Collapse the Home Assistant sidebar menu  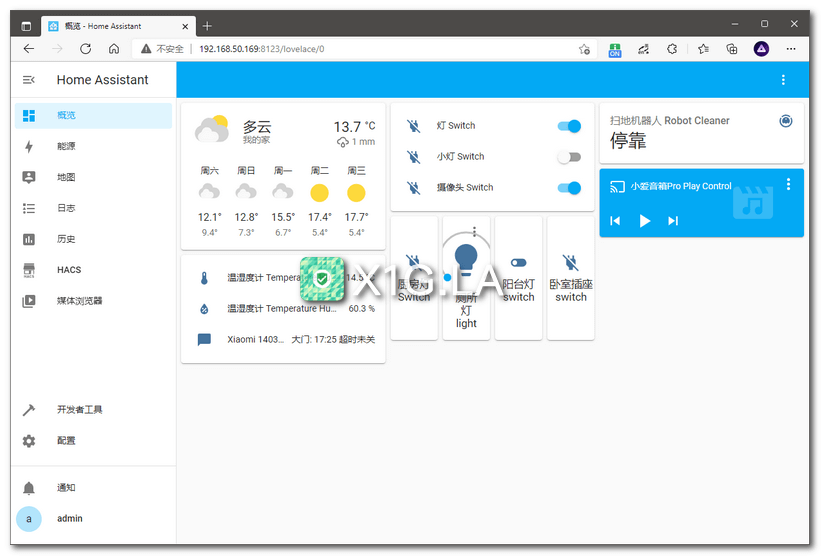[29, 80]
